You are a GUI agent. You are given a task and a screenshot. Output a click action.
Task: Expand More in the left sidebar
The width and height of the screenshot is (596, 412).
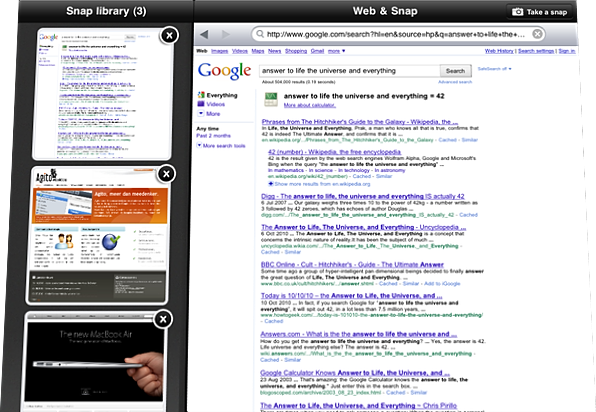coord(209,114)
